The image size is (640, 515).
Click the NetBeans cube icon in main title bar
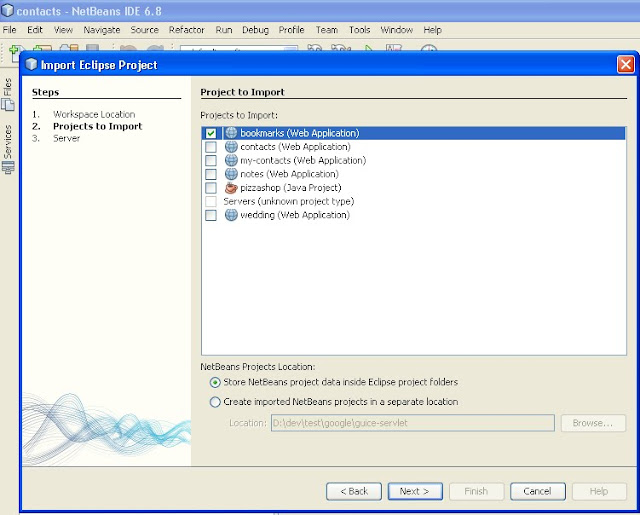click(x=7, y=10)
